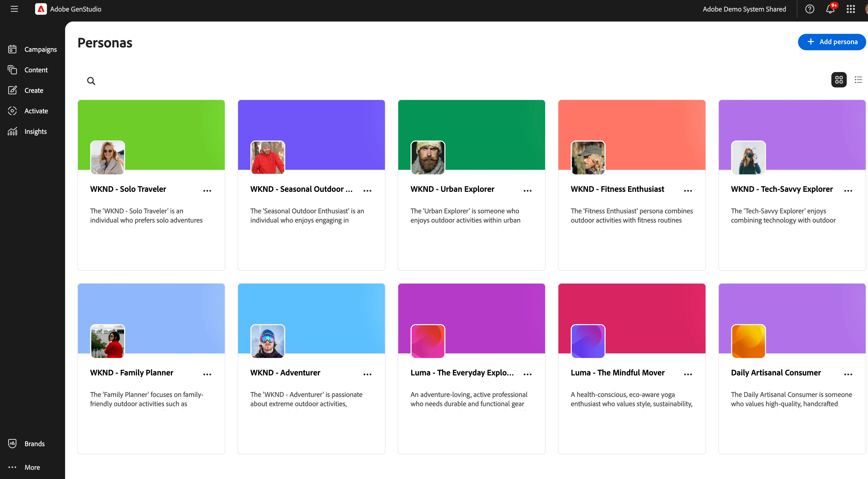Open the WKND - Tech-Savvy Explorer title
The image size is (868, 479).
click(x=782, y=189)
